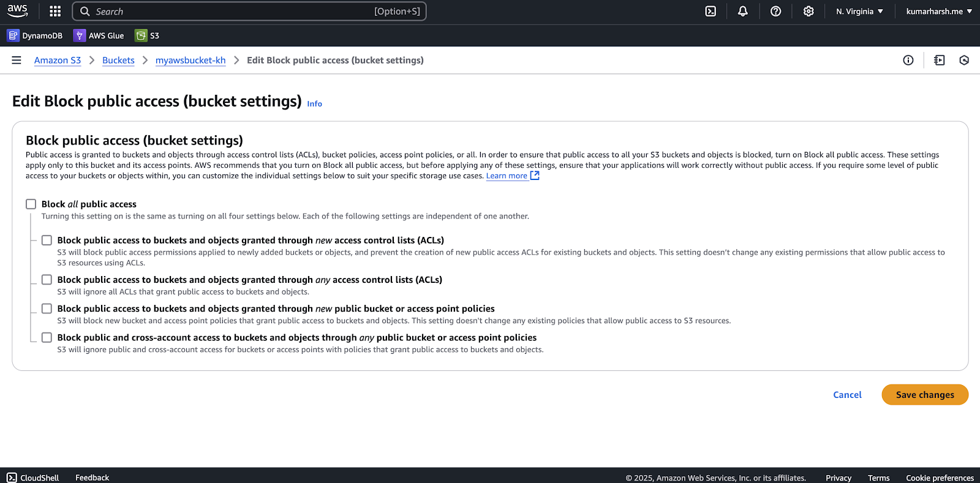Check block access through new ACLs

coord(47,240)
